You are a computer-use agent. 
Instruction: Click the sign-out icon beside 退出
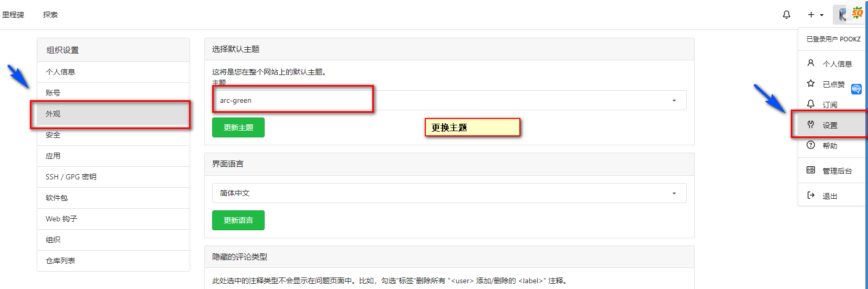(x=811, y=196)
